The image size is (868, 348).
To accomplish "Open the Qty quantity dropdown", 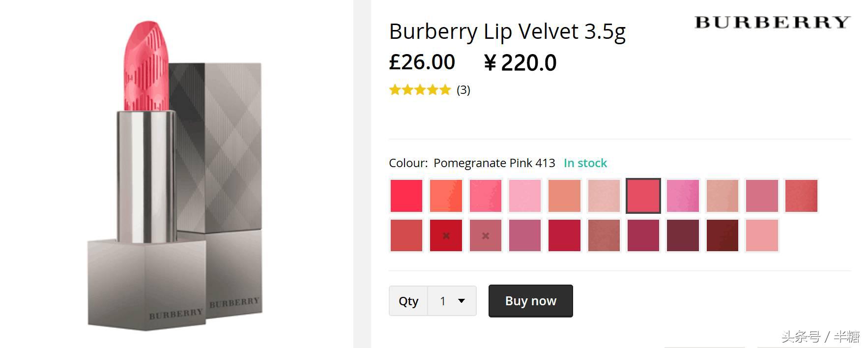I will point(452,301).
